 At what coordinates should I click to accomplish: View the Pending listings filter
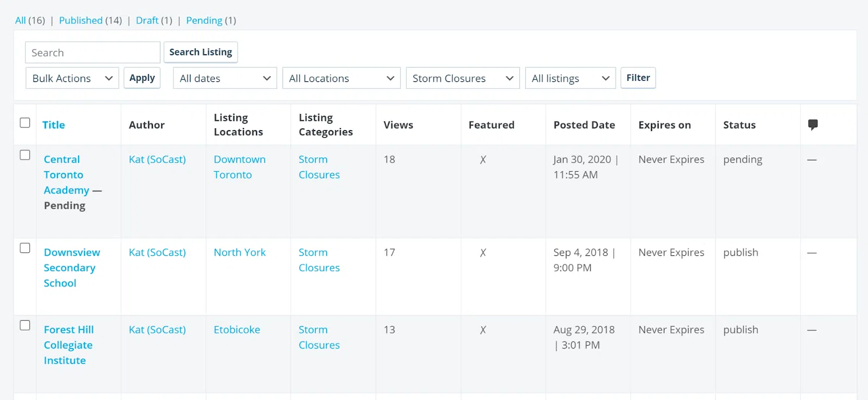204,20
